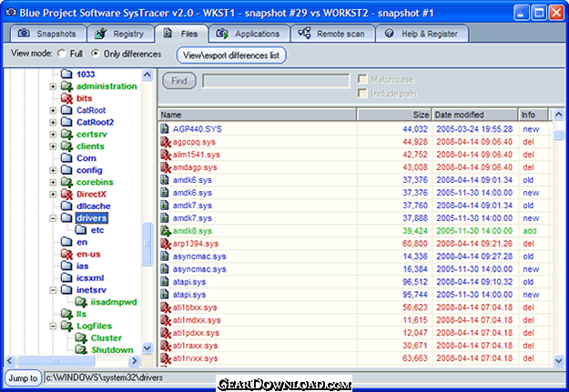This screenshot has height=392, width=569.
Task: Select the ias folder in tree
Action: pos(82,266)
